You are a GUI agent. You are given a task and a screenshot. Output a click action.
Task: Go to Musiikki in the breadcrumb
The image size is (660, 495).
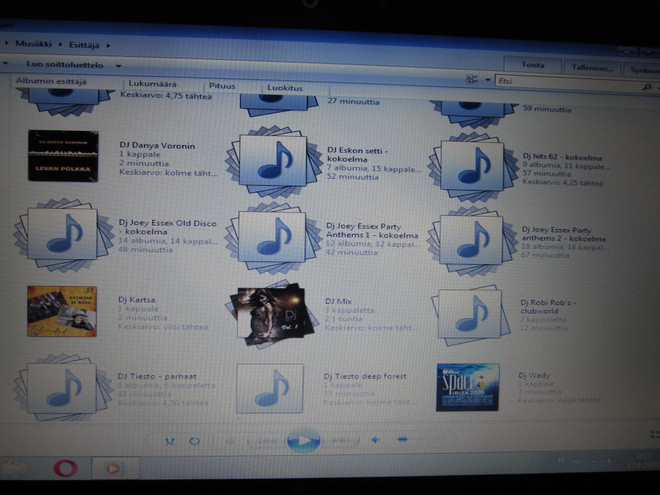[x=34, y=44]
